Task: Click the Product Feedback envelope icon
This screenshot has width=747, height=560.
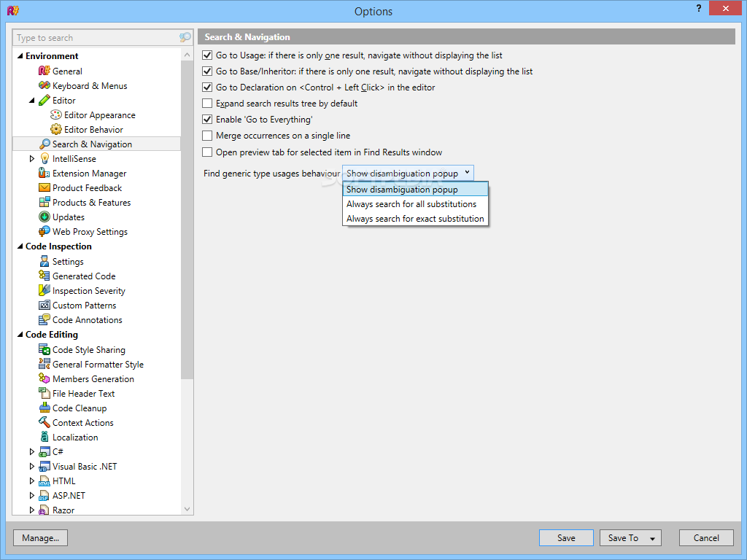Action: (44, 187)
